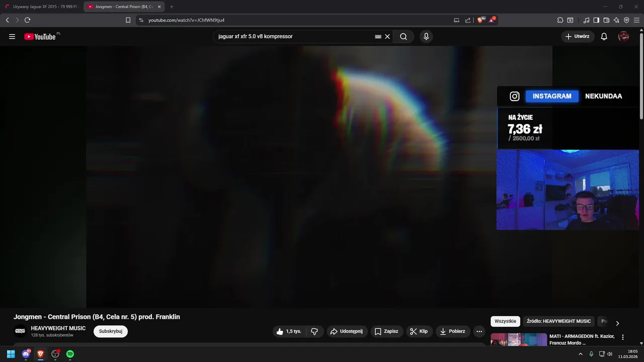Go to the YouTube home logo
This screenshot has height=362, width=644.
tap(40, 36)
